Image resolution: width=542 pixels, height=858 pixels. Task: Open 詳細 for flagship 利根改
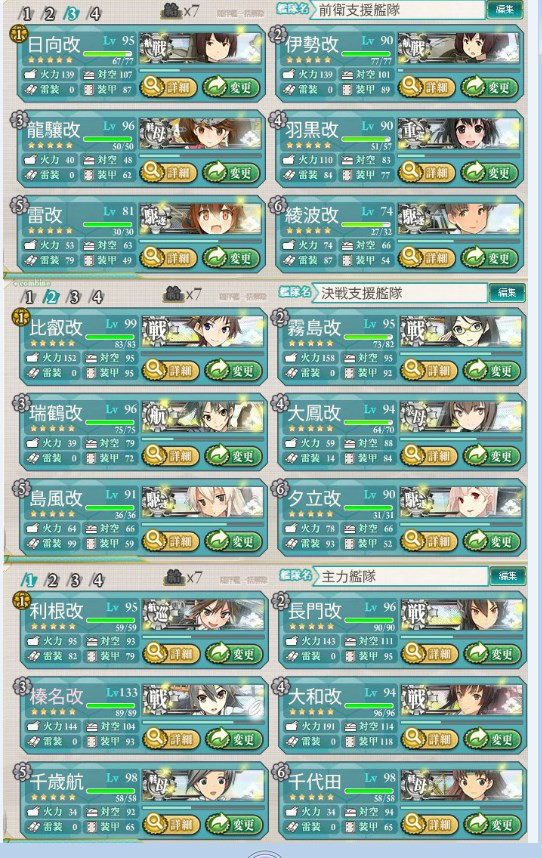[171, 653]
